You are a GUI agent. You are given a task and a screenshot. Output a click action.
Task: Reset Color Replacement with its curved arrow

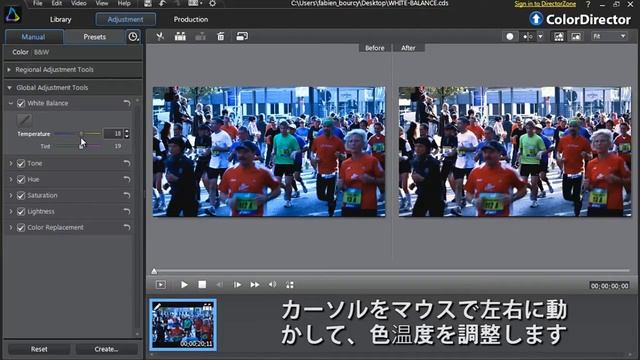click(x=127, y=227)
